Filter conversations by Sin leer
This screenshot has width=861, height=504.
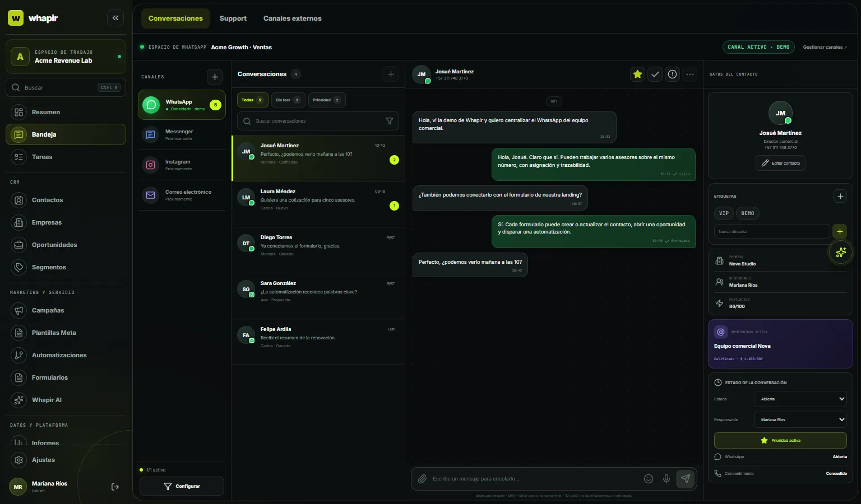click(x=288, y=100)
